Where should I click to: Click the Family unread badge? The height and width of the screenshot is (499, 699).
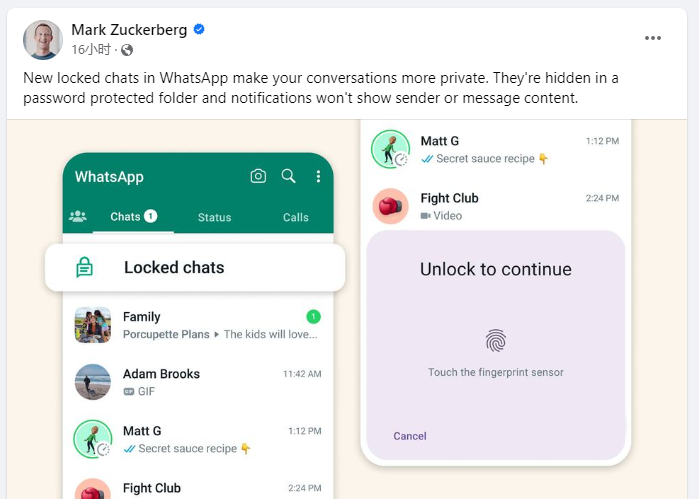pyautogui.click(x=313, y=317)
